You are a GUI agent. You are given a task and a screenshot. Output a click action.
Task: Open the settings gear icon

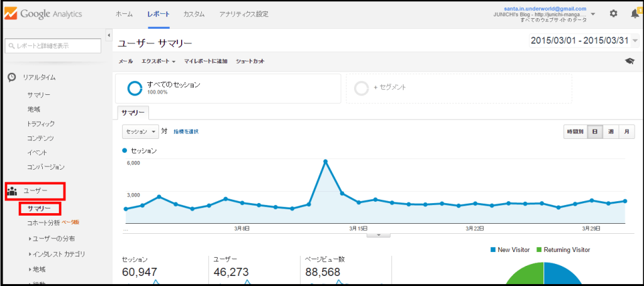tap(613, 14)
